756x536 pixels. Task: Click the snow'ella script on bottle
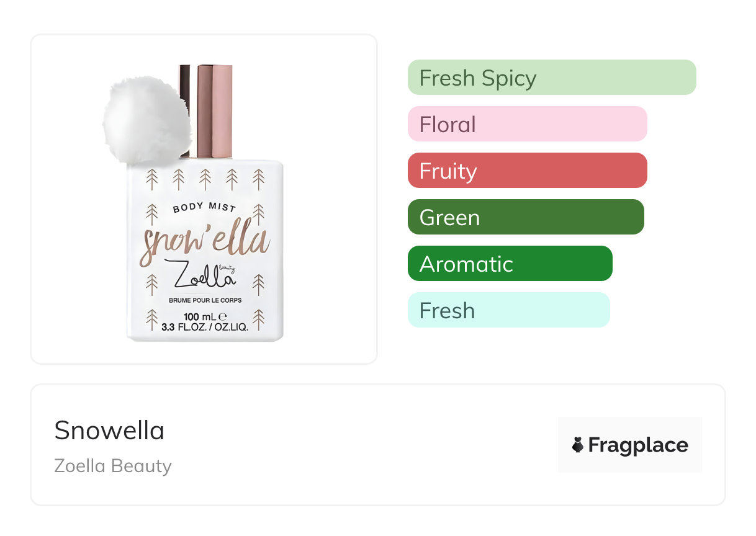(205, 243)
